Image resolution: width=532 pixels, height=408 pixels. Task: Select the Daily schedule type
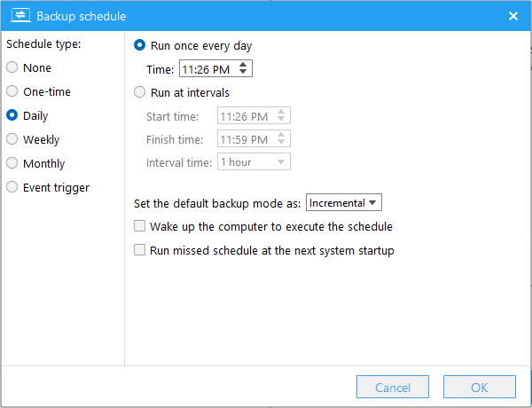pos(12,116)
